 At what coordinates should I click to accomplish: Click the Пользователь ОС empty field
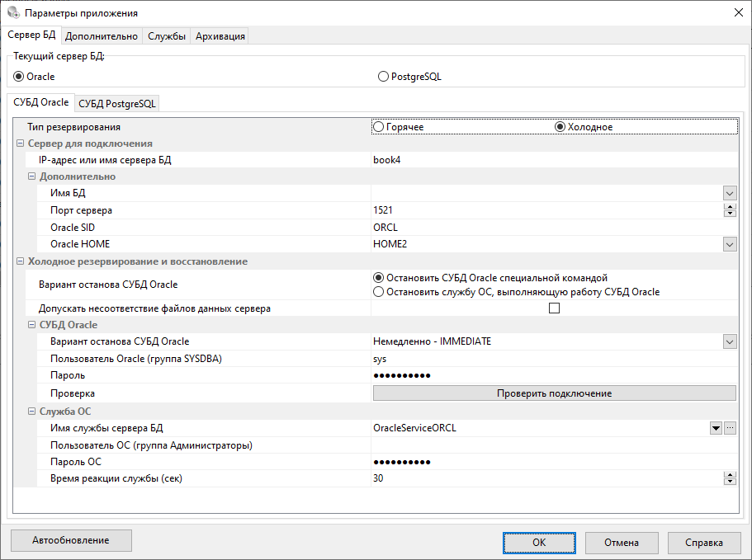(555, 445)
